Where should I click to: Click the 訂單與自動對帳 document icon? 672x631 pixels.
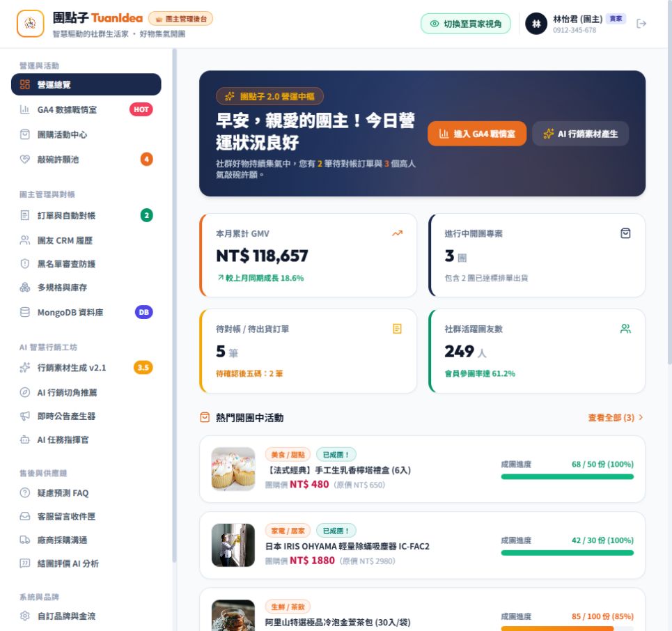click(x=25, y=215)
